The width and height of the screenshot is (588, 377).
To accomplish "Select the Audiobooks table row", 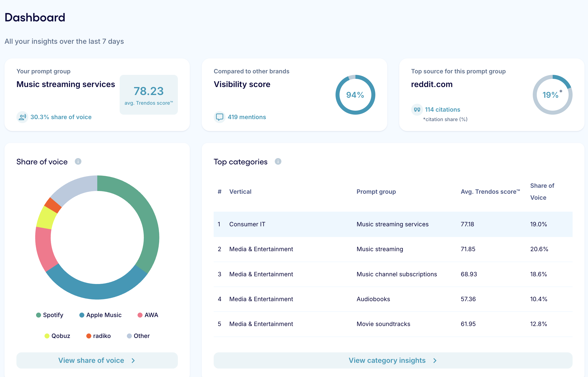I will 393,299.
